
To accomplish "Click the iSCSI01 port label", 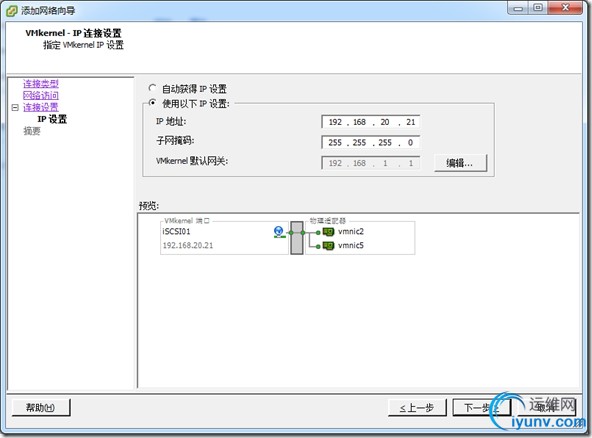I will (x=176, y=231).
